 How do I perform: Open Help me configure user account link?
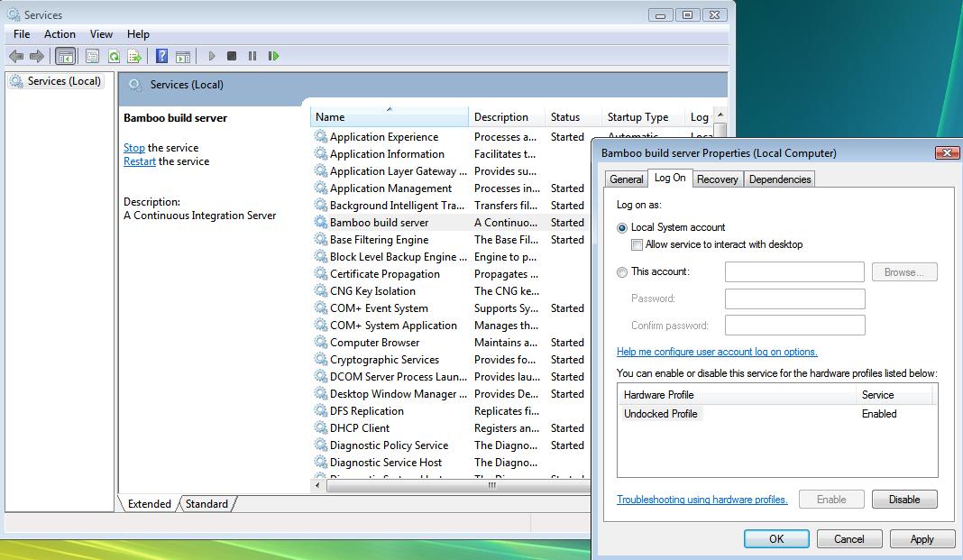tap(717, 352)
